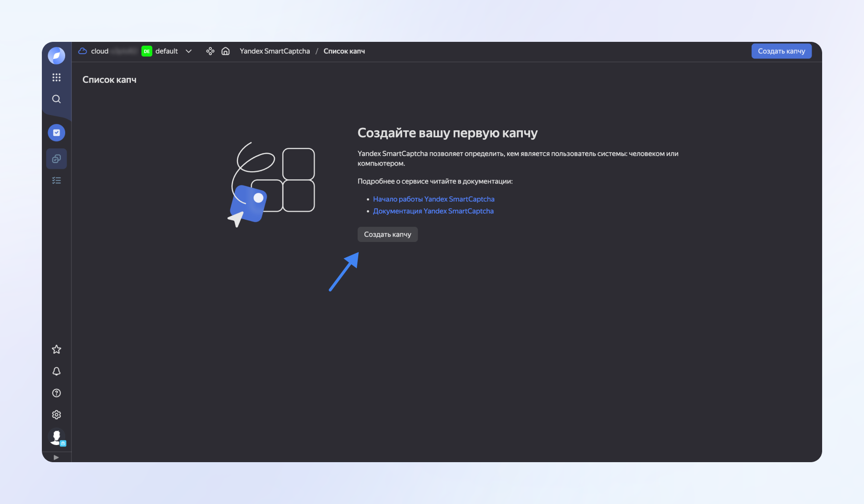Image resolution: width=864 pixels, height=504 pixels.
Task: Open the checklist icon in sidebar
Action: 56,181
